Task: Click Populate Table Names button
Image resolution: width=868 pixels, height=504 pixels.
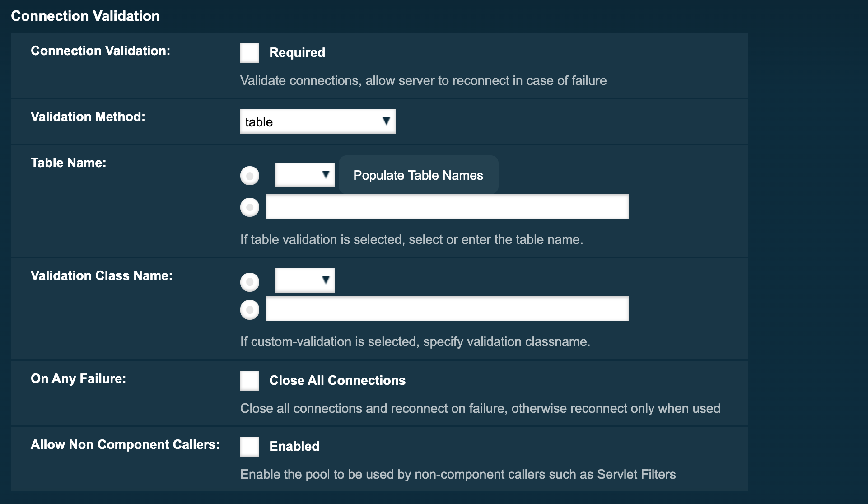Action: pyautogui.click(x=417, y=175)
